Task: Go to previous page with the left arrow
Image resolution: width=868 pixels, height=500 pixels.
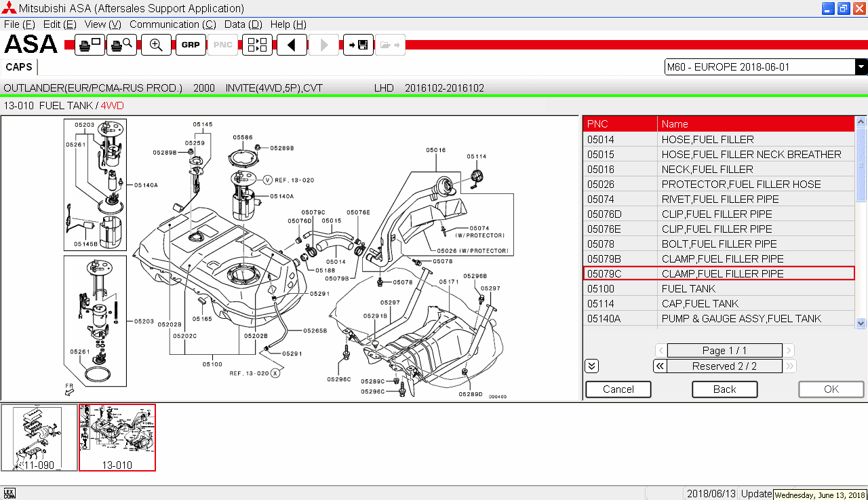Action: 660,351
